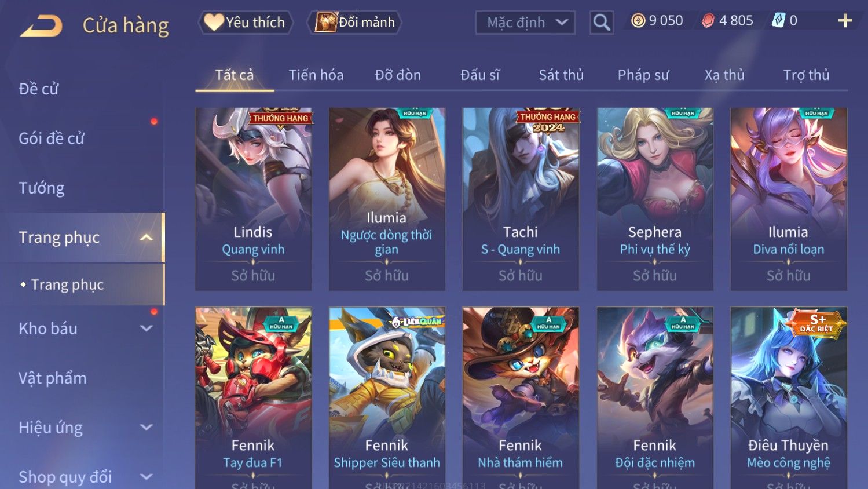Open the search magnifier icon
The width and height of the screenshot is (868, 489).
pyautogui.click(x=602, y=23)
